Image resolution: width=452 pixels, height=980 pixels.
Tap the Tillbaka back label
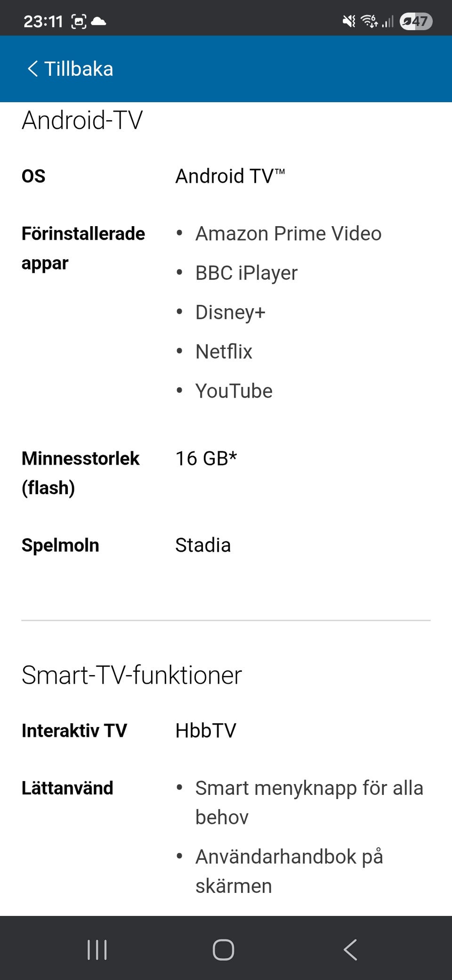79,69
